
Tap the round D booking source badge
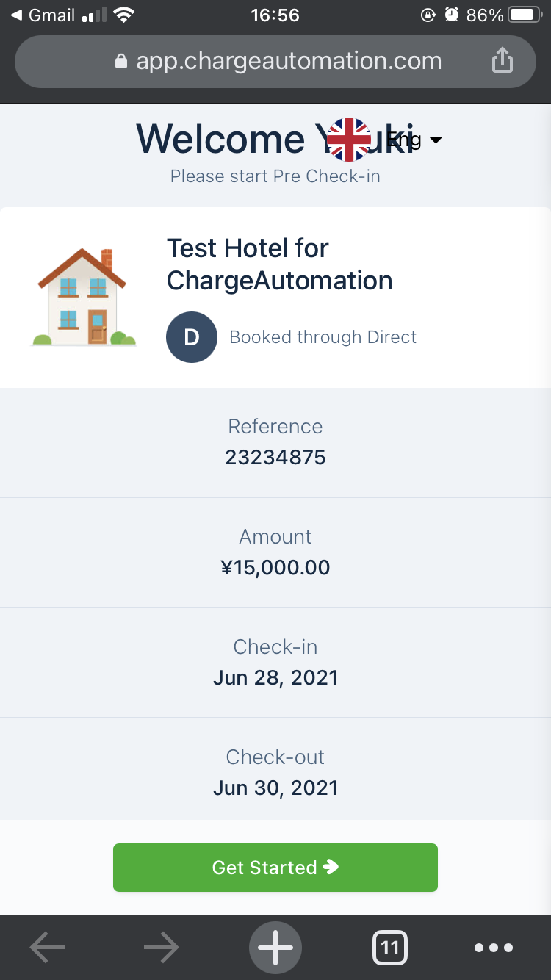[192, 337]
